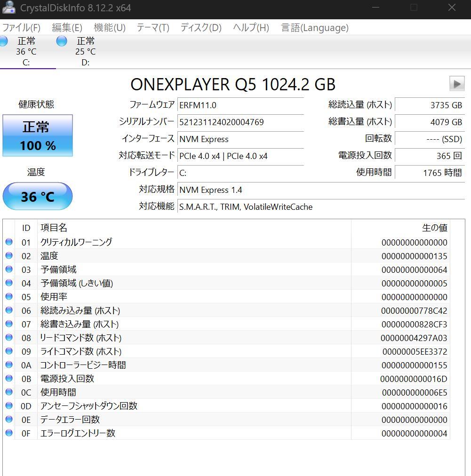Click the next drive arrow button
Screen dimensions: 471x476
pyautogui.click(x=455, y=84)
